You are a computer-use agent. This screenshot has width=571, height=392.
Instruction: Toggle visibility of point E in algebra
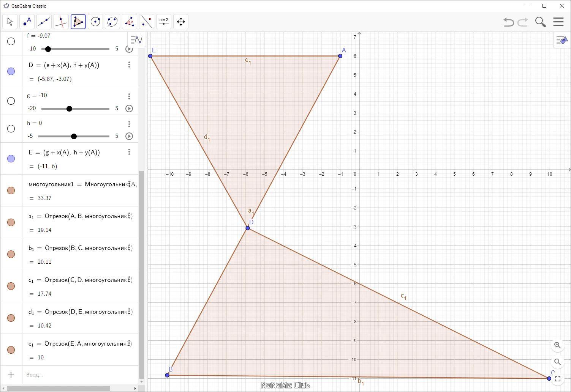click(x=11, y=159)
